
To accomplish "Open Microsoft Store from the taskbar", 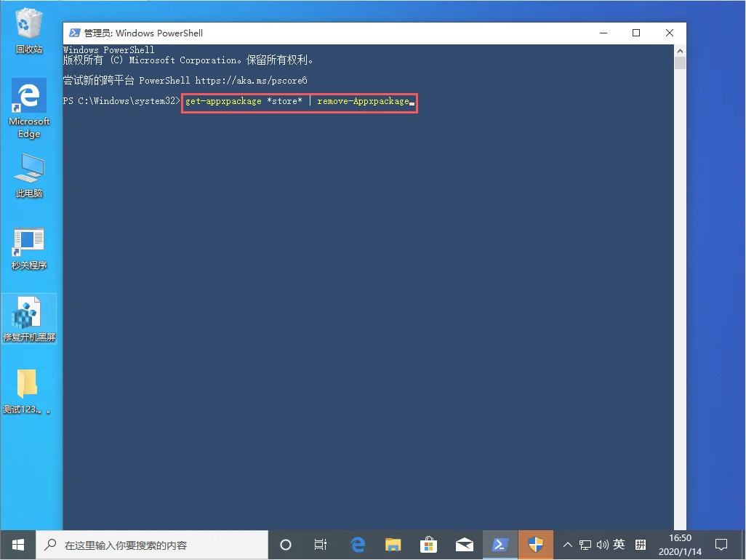I will [x=428, y=545].
